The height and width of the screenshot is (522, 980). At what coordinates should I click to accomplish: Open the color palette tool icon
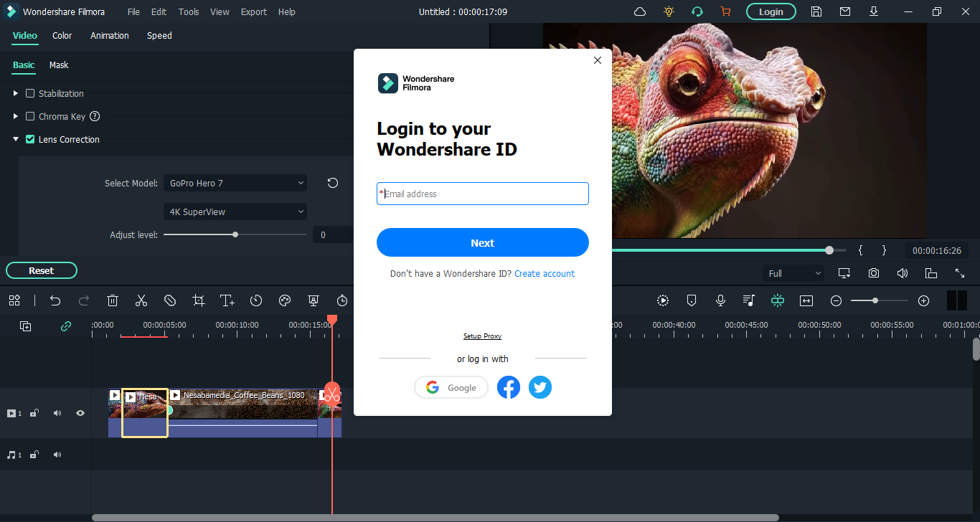(x=285, y=300)
